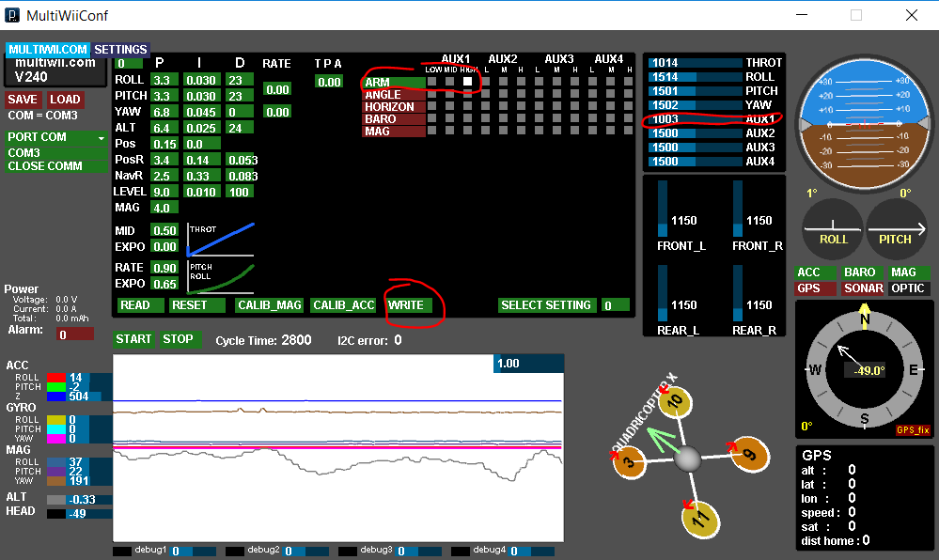Click the CLOSE COMM button

(56, 166)
